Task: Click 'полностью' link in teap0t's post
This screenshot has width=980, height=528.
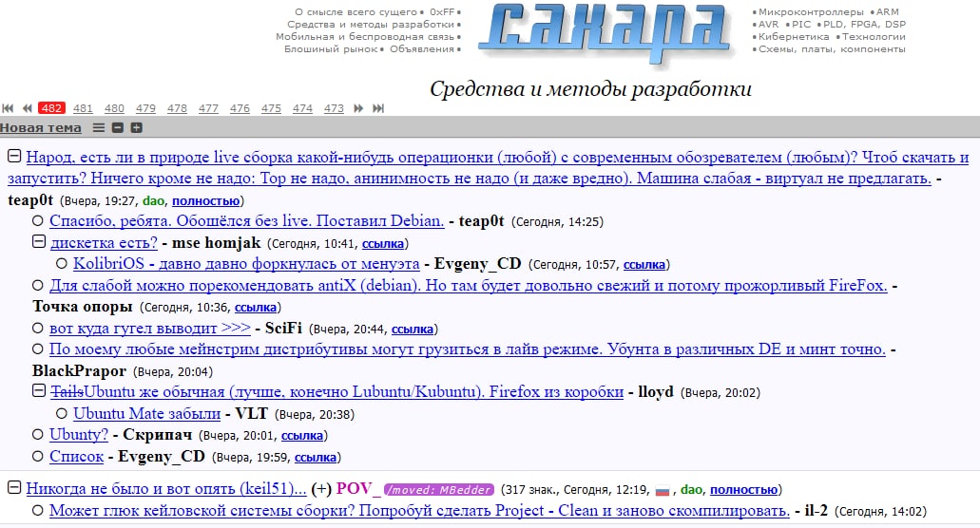Action: point(205,201)
